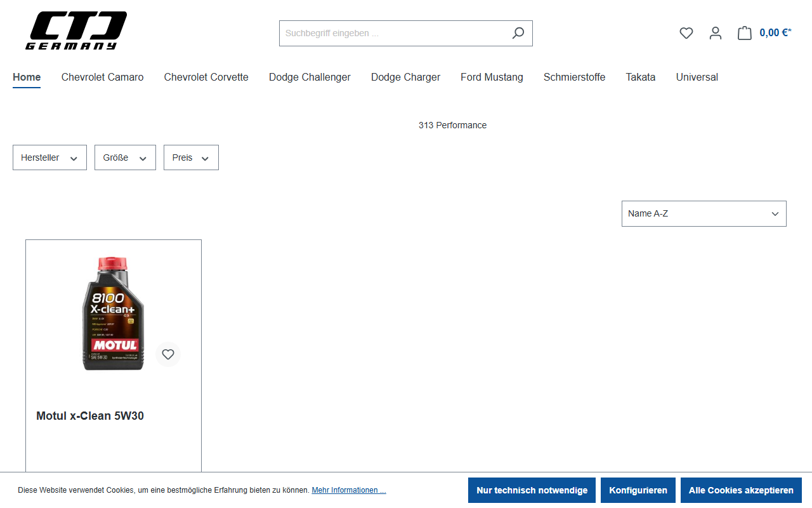Go to the Home menu item

pos(27,77)
